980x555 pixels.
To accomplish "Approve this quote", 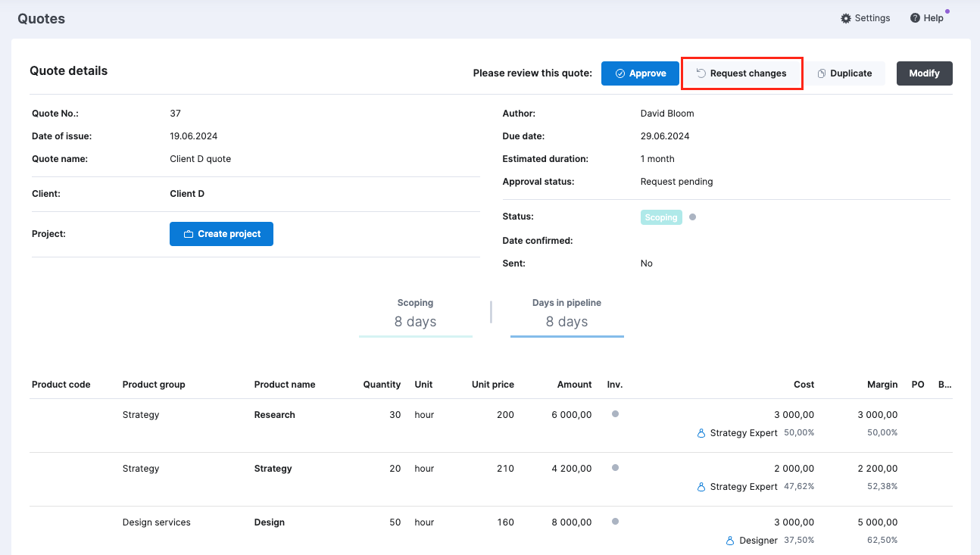I will coord(640,73).
